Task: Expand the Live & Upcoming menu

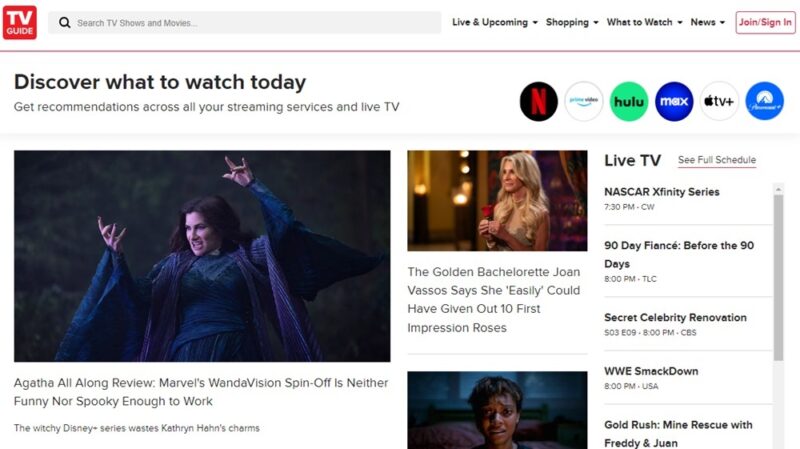Action: point(494,22)
